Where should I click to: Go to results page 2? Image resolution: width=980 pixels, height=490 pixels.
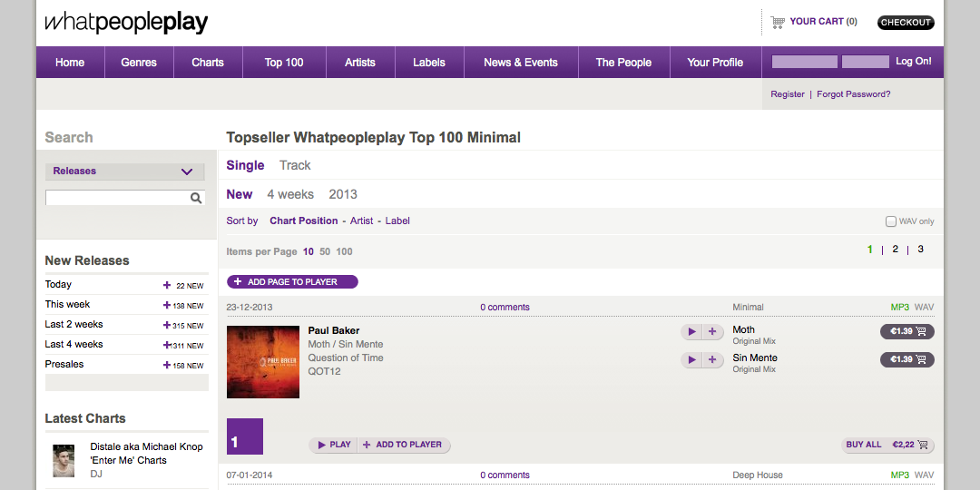coord(895,250)
